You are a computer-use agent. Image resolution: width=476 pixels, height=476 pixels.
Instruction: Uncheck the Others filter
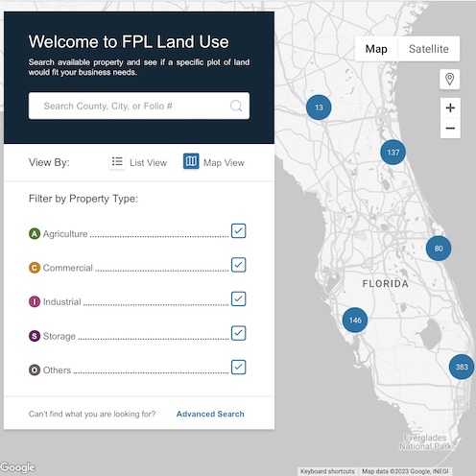point(239,367)
